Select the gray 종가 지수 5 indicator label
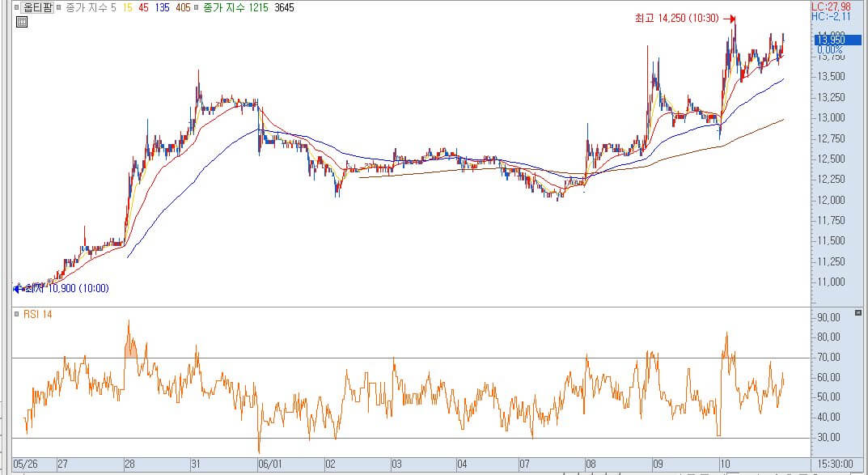The width and height of the screenshot is (868, 475). click(x=91, y=8)
